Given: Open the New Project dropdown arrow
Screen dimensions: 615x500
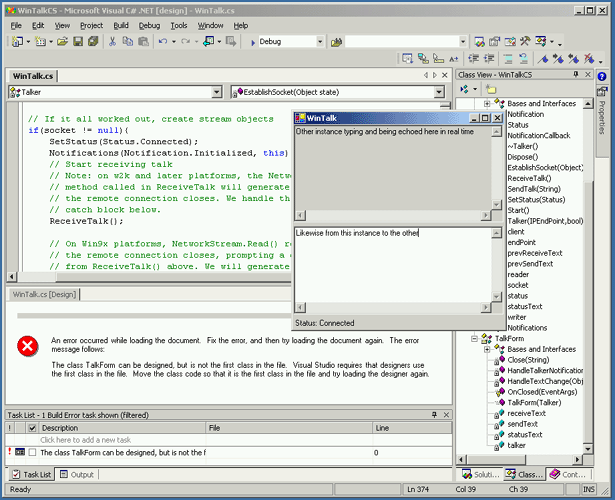Looking at the screenshot, I should [28, 42].
